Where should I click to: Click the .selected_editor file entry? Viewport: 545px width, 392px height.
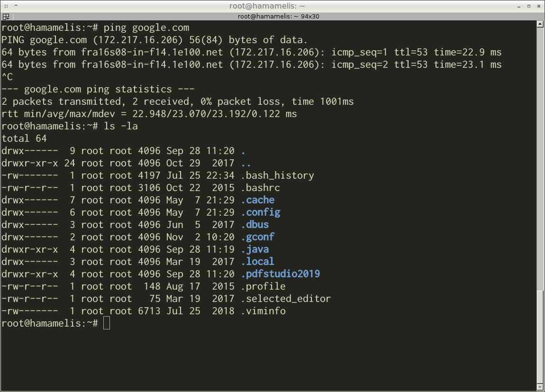[286, 299]
